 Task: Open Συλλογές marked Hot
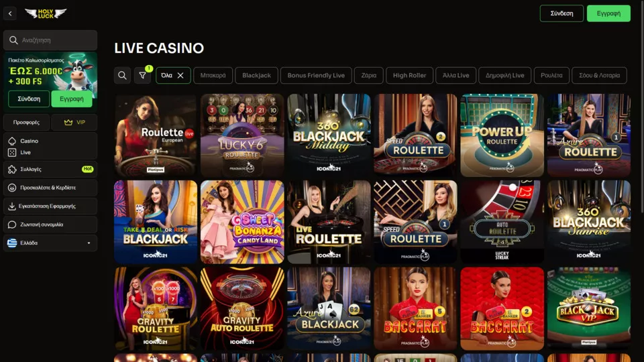click(50, 169)
